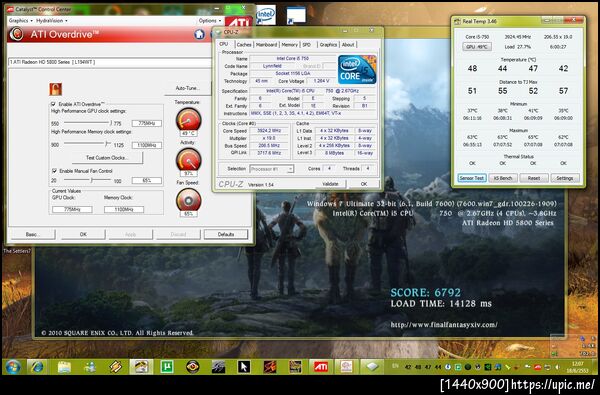The width and height of the screenshot is (600, 395).
Task: Click The Settlers 7 desktop icon label
Action: (x=17, y=251)
